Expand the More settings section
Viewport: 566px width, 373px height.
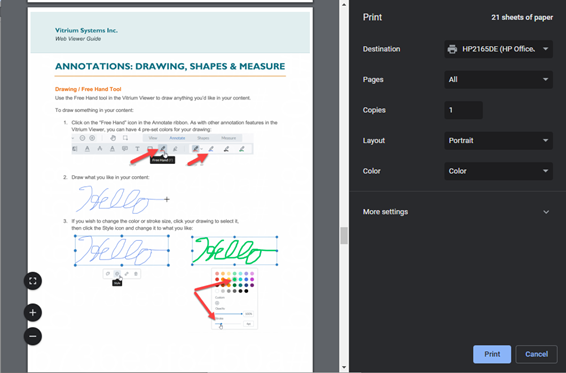(x=457, y=212)
